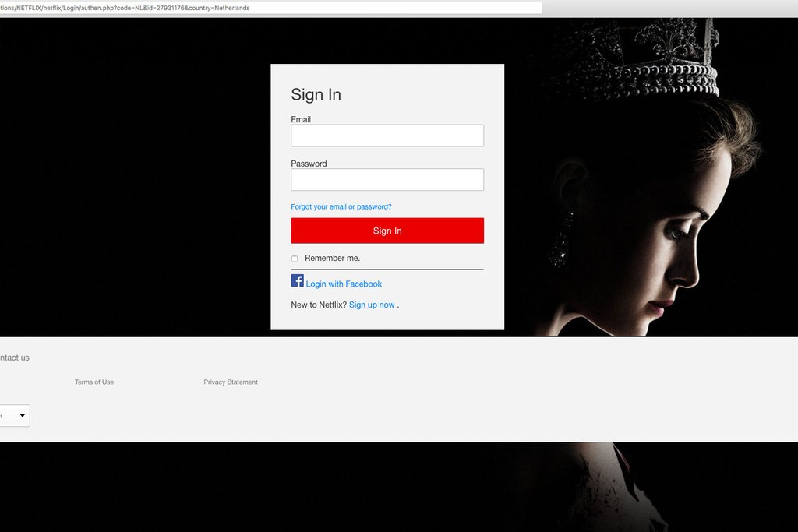Focus the Password input field
This screenshot has width=798, height=532.
[x=387, y=180]
